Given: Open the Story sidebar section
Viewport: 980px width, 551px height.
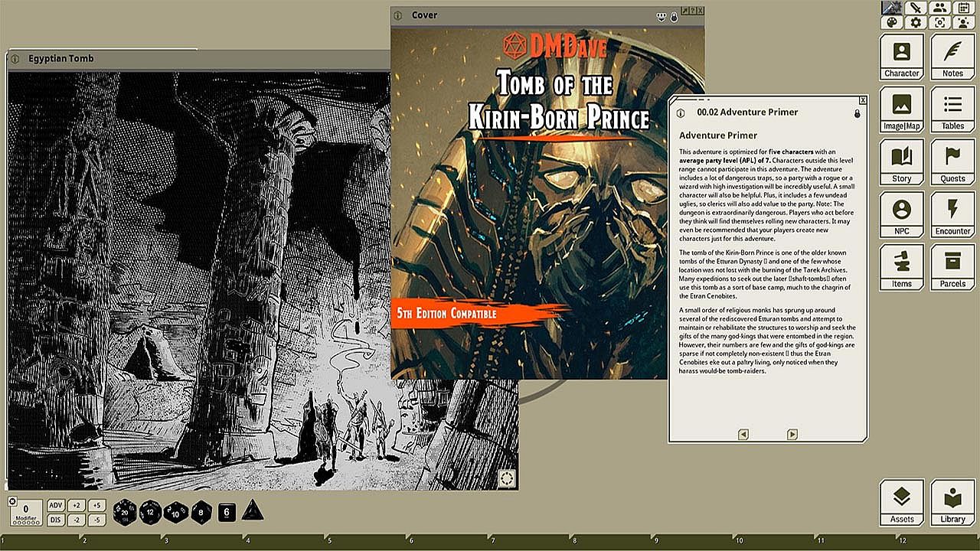Looking at the screenshot, I should click(x=901, y=162).
